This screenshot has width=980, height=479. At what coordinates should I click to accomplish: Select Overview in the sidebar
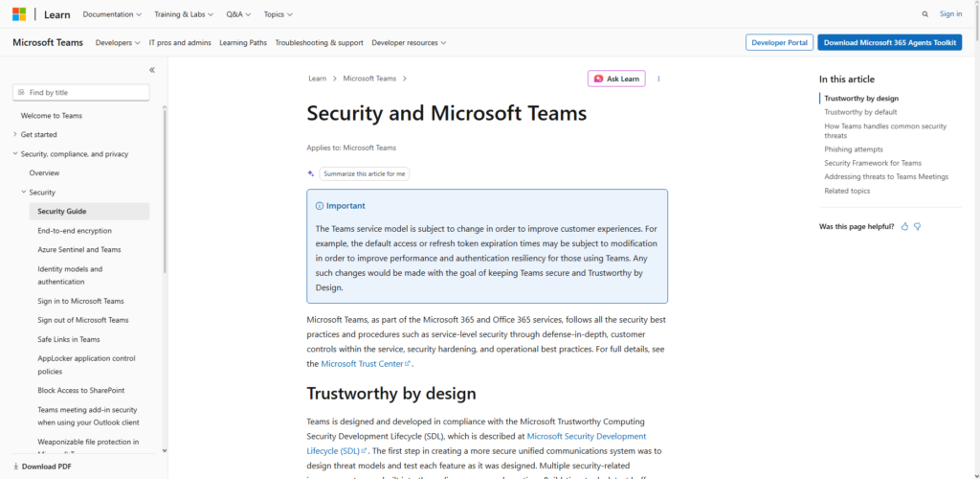pos(44,172)
